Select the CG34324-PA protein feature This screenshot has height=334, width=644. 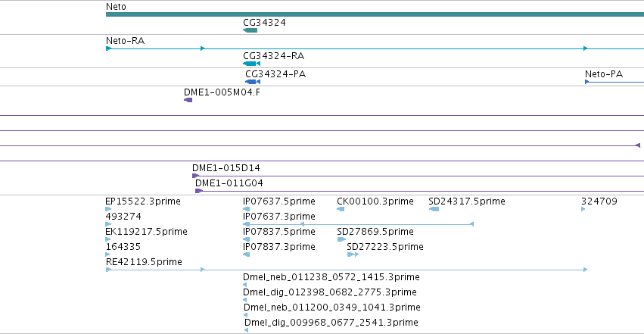(x=253, y=82)
